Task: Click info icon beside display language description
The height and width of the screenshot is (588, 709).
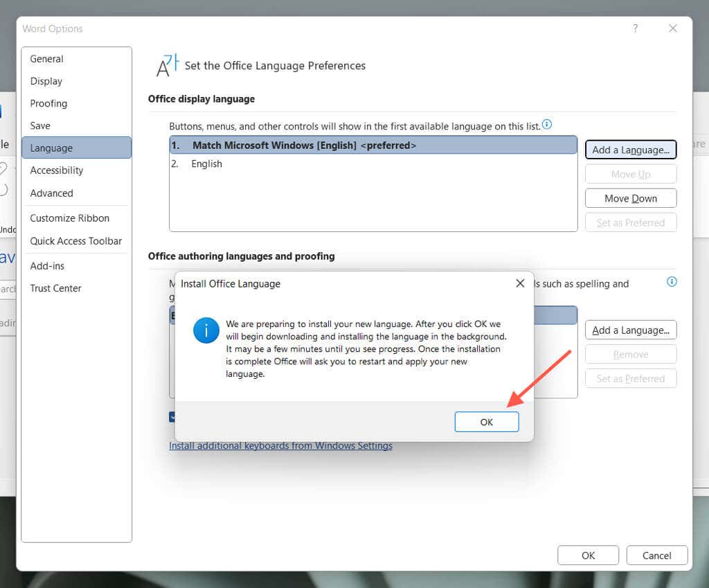Action: [547, 125]
